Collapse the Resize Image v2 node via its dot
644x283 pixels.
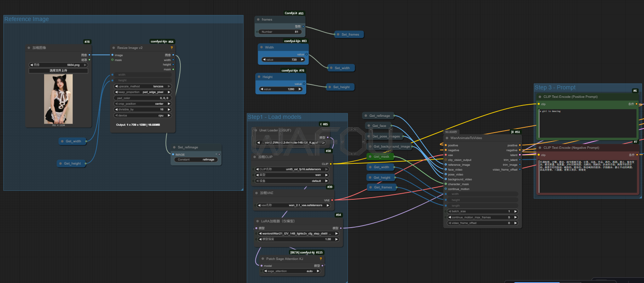click(x=113, y=48)
